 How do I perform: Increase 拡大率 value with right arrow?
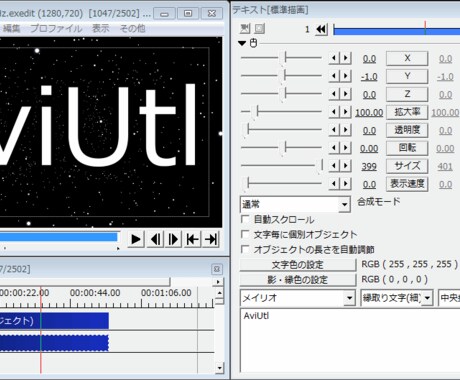click(x=346, y=112)
